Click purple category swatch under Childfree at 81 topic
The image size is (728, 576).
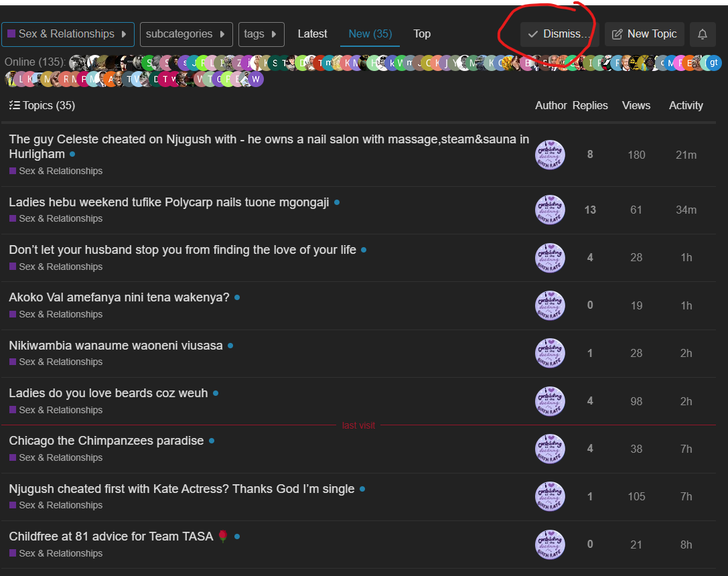coord(13,553)
